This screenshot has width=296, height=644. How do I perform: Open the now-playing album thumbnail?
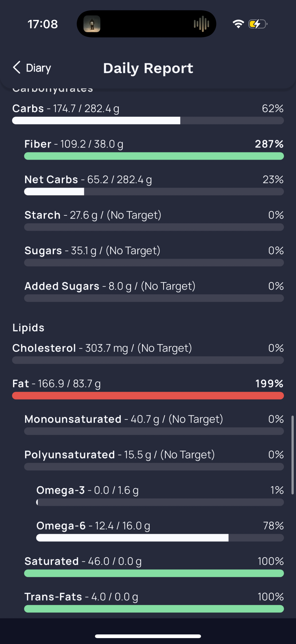point(92,24)
